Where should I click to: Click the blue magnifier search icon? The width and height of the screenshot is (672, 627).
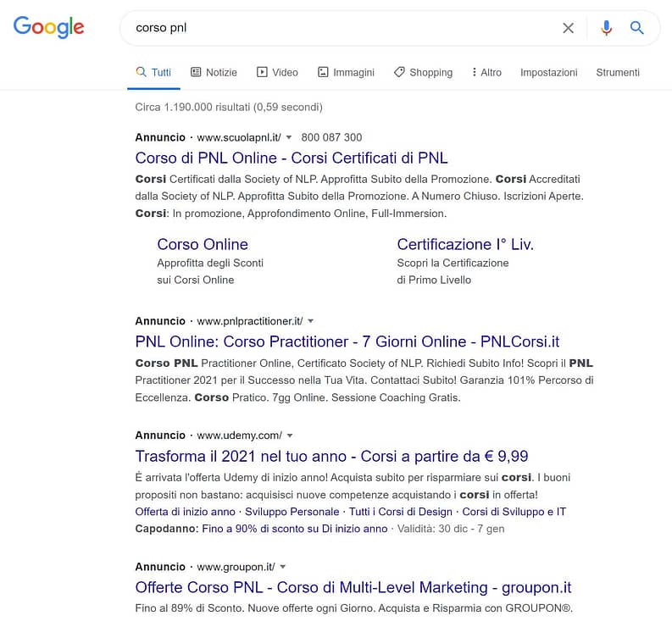coord(637,28)
